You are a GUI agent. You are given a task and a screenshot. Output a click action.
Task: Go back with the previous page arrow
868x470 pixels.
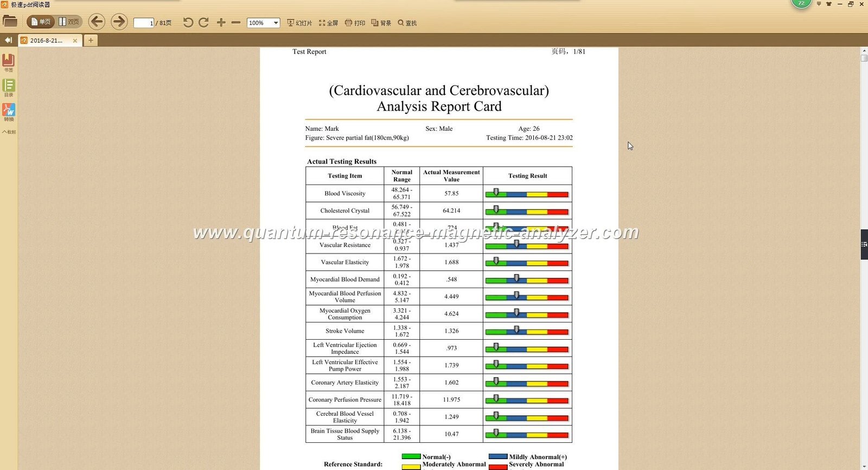coord(97,22)
